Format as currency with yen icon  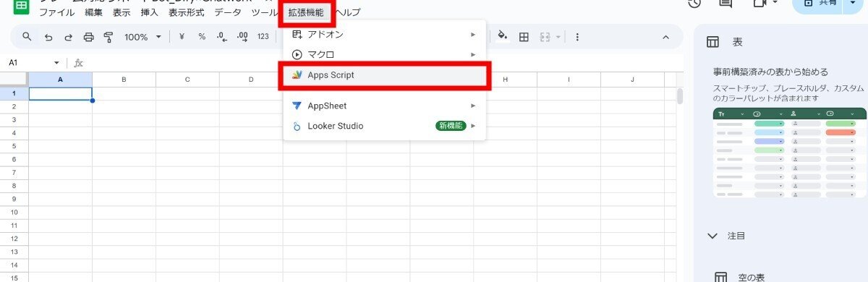182,37
